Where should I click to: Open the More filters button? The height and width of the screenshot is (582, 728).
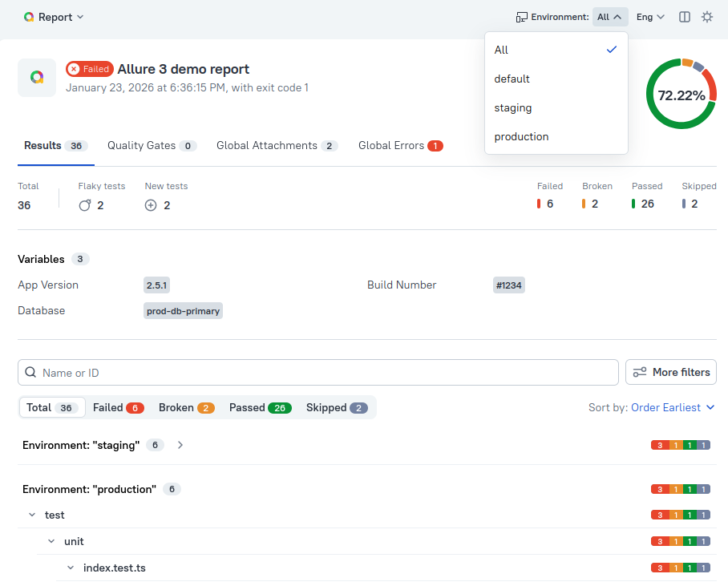pos(671,372)
